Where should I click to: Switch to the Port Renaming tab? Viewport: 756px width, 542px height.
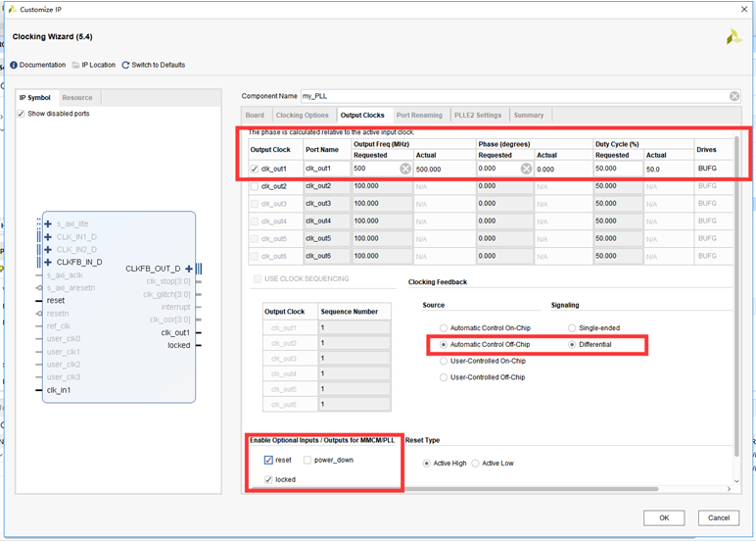point(419,116)
